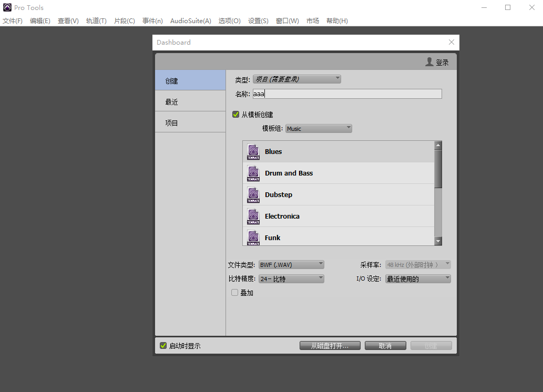
Task: Click the 名称 text input field
Action: 347,94
